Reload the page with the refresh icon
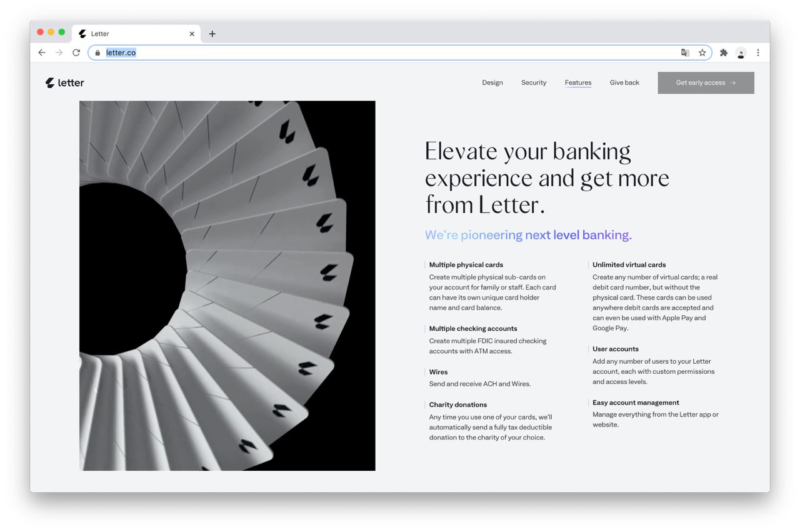The width and height of the screenshot is (800, 532). (76, 53)
